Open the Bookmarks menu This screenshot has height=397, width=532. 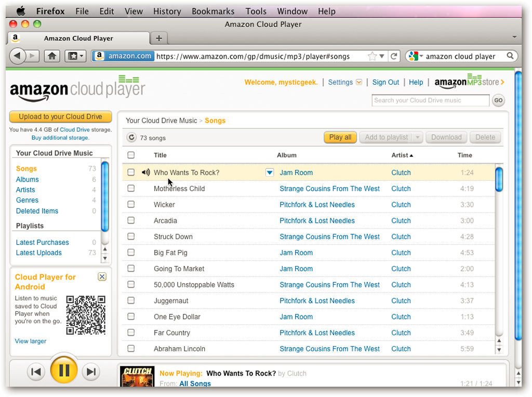coord(213,11)
